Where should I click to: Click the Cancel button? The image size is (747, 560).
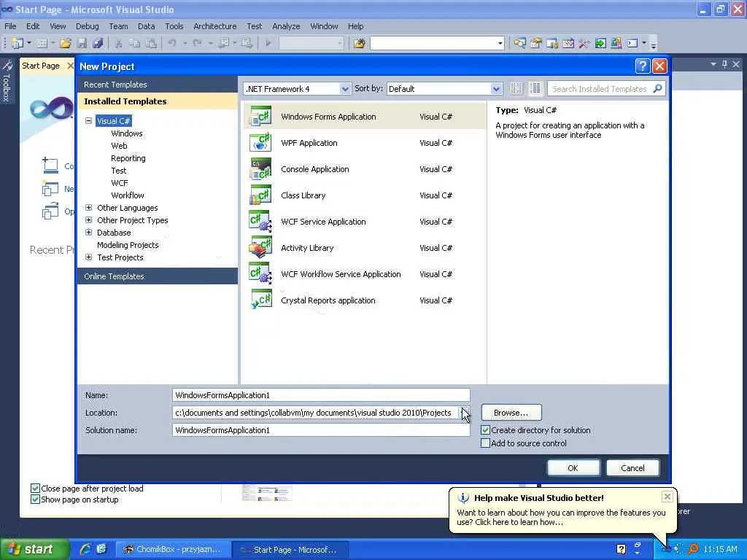(x=632, y=468)
